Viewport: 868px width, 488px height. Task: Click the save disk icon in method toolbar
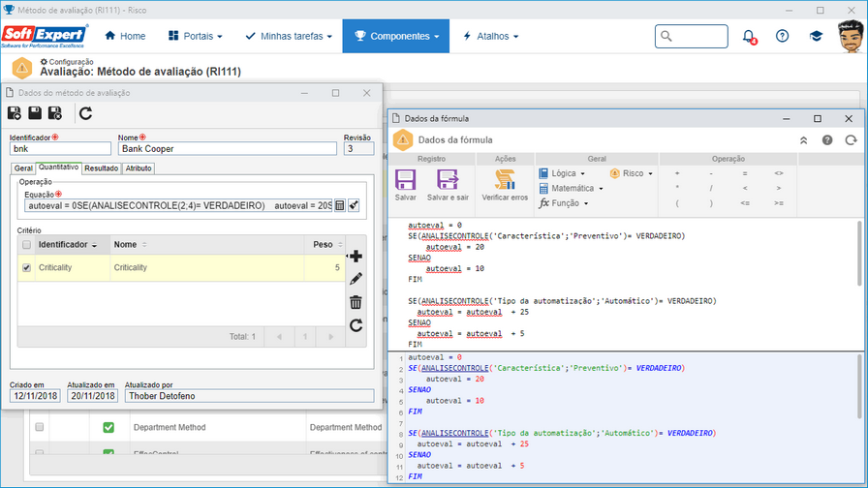click(35, 113)
